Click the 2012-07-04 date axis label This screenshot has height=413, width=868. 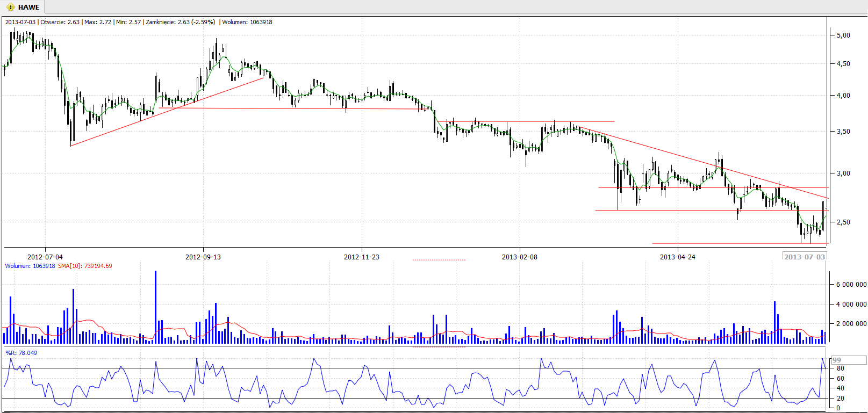[45, 257]
